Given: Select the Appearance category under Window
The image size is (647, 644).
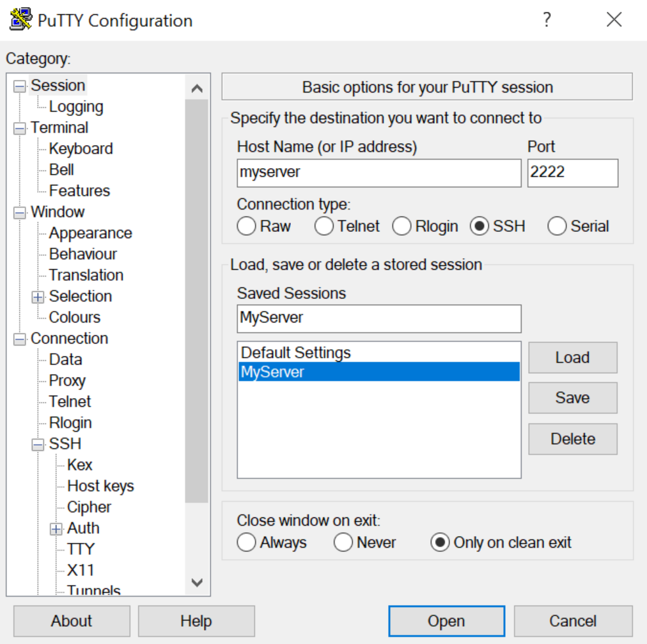Looking at the screenshot, I should [x=90, y=233].
